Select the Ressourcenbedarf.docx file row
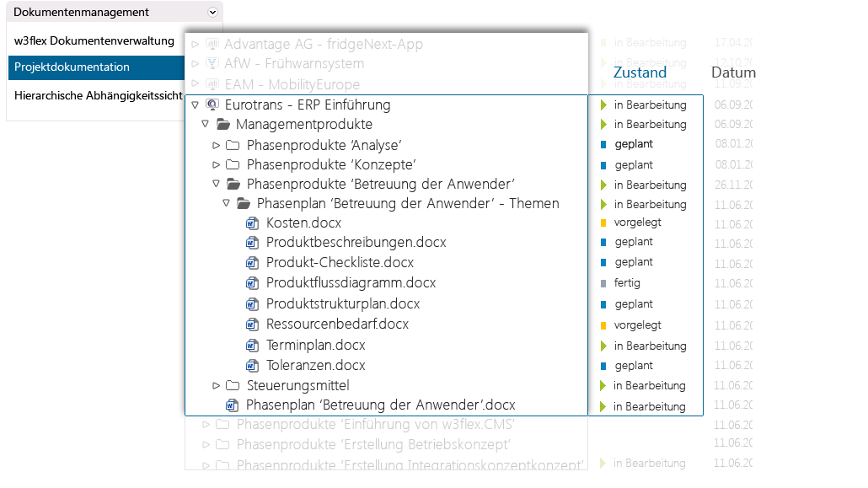The image size is (868, 488). pos(337,324)
